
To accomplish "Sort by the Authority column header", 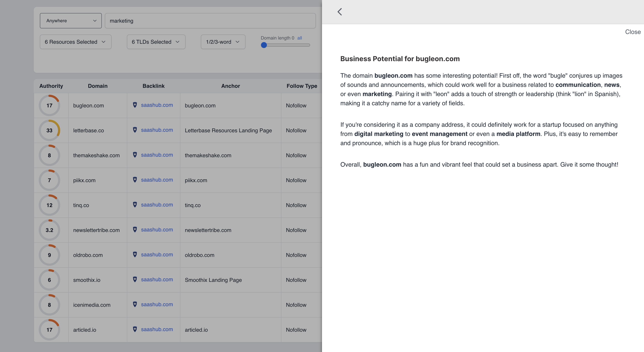I will 51,86.
